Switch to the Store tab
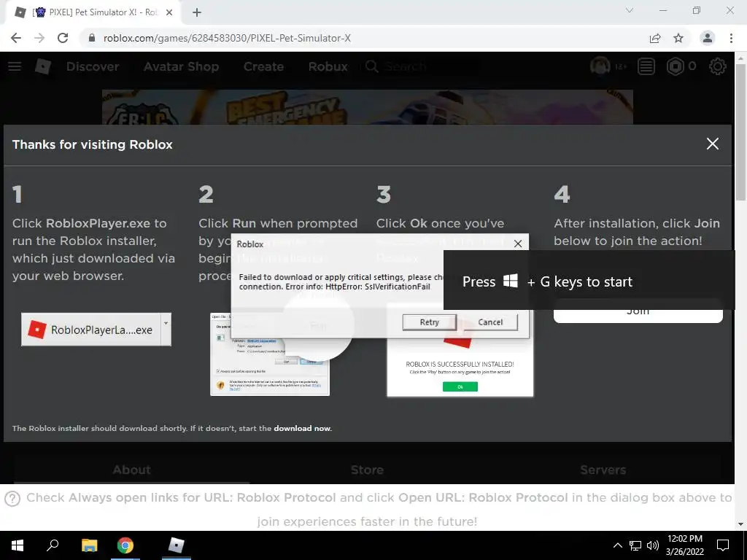 [367, 470]
